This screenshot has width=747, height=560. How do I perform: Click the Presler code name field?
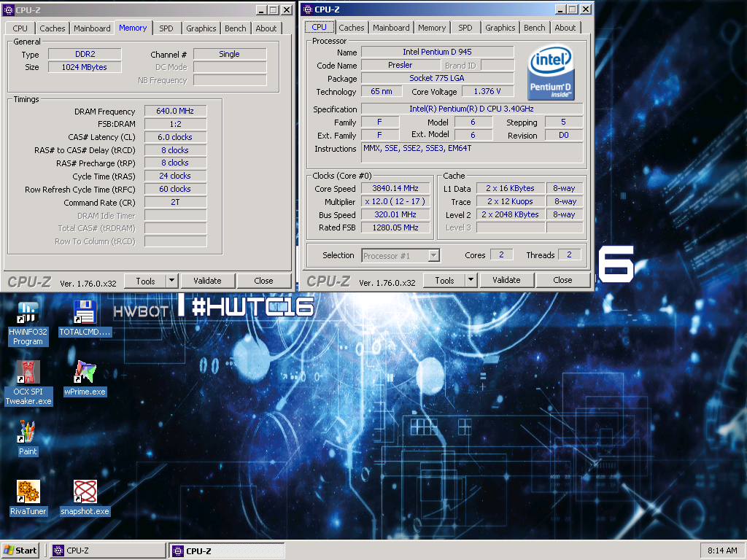(x=400, y=65)
